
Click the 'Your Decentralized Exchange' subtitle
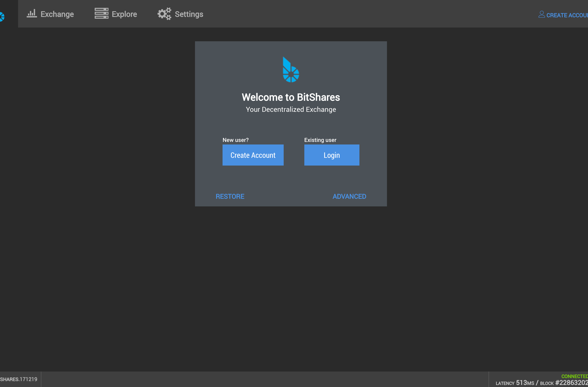click(x=291, y=110)
